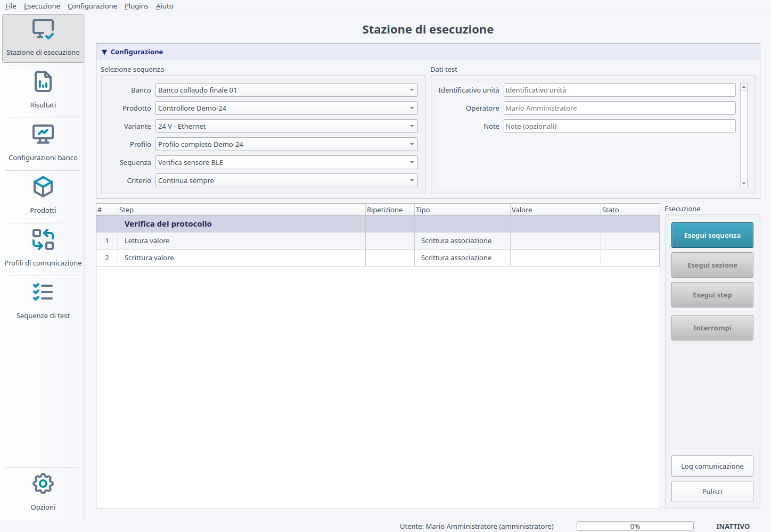Click the Dati test scrollbar down arrow
Screen dimensions: 771x532
point(744,184)
